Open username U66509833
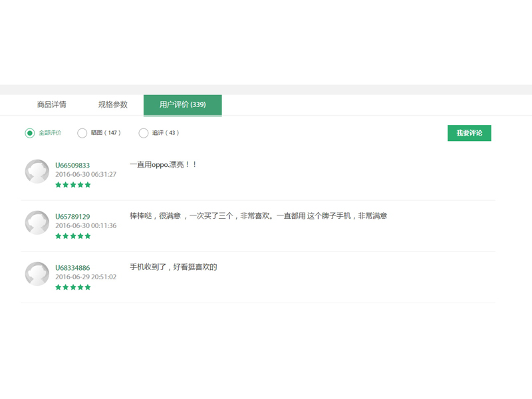 coord(72,165)
